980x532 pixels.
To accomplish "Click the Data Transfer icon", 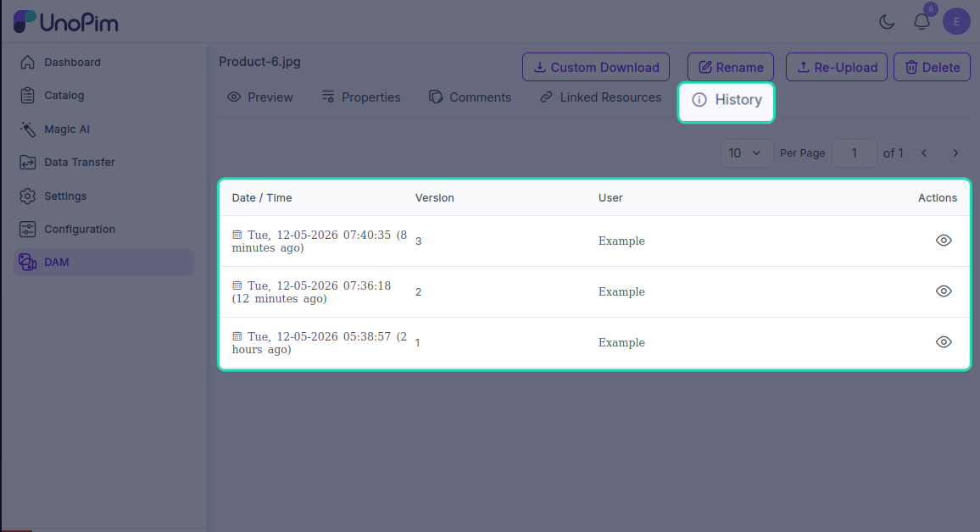I will 27,163.
